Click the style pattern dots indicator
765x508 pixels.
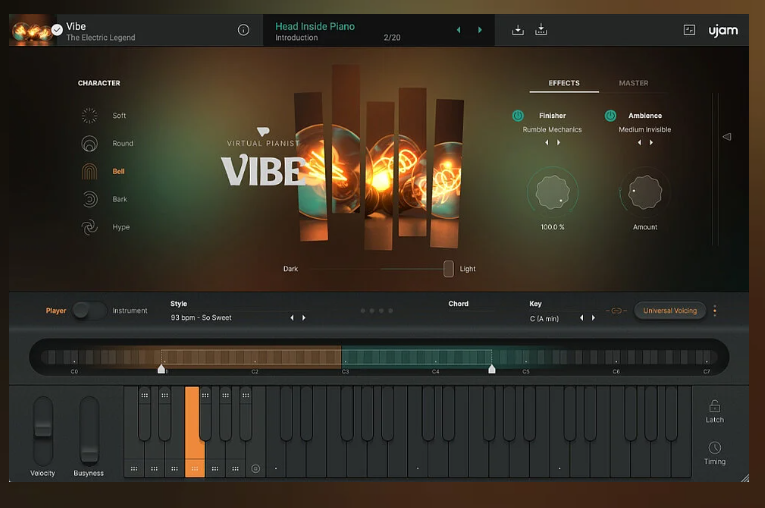(x=377, y=311)
